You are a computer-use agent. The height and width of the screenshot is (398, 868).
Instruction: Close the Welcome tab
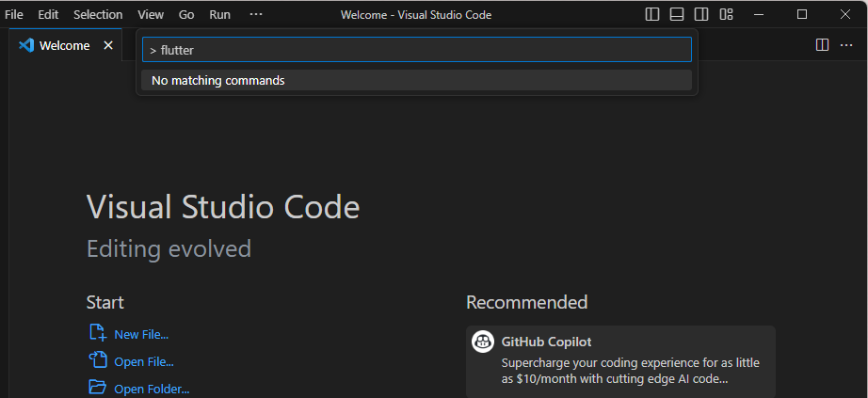108,45
